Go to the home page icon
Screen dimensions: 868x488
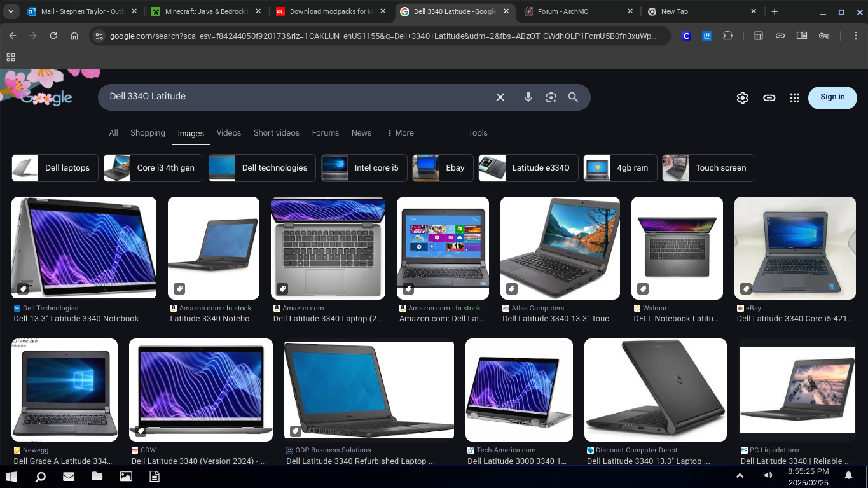(74, 36)
